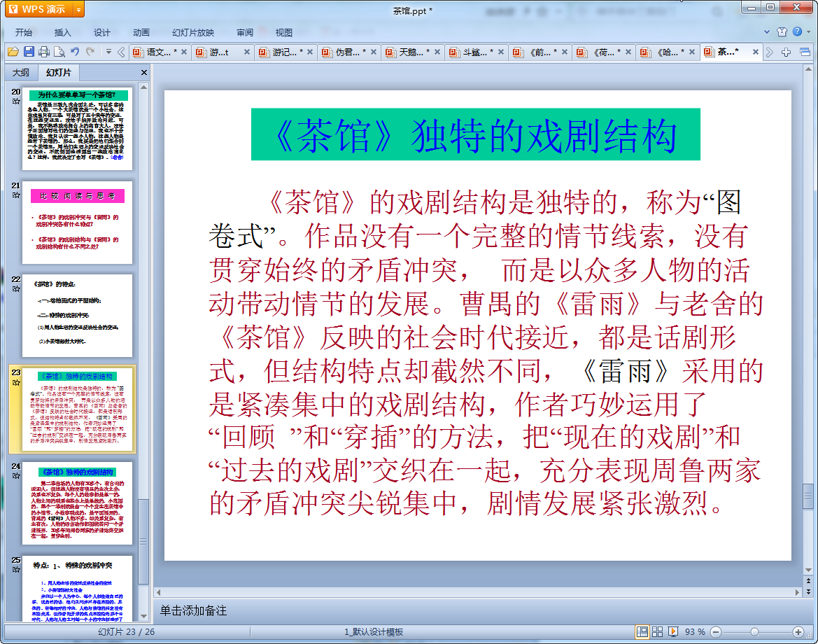
Task: Click the previous slide double-arrow button
Action: point(809,580)
